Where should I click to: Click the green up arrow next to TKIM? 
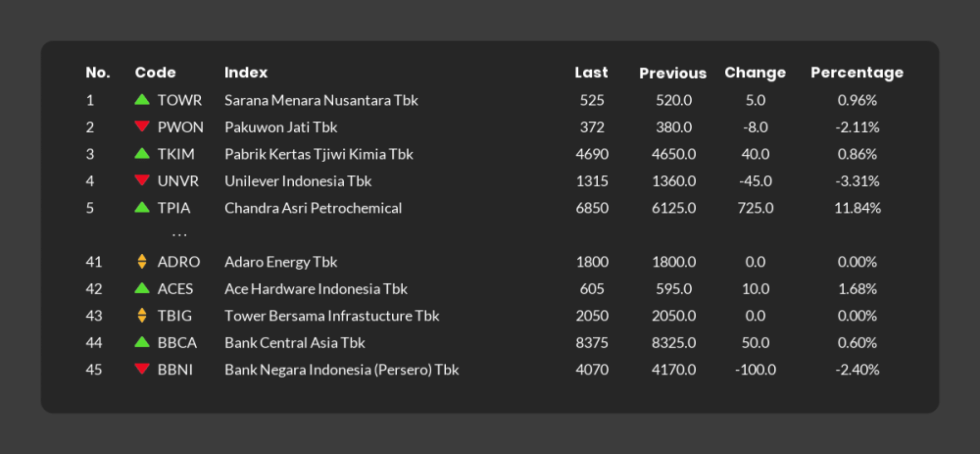tap(142, 153)
